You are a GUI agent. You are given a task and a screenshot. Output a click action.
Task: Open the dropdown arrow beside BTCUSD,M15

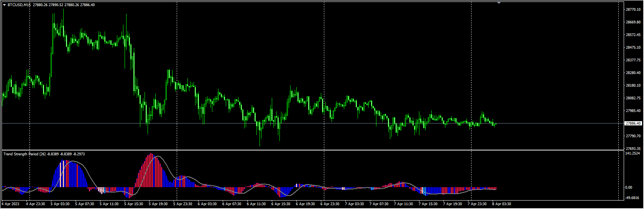point(5,5)
